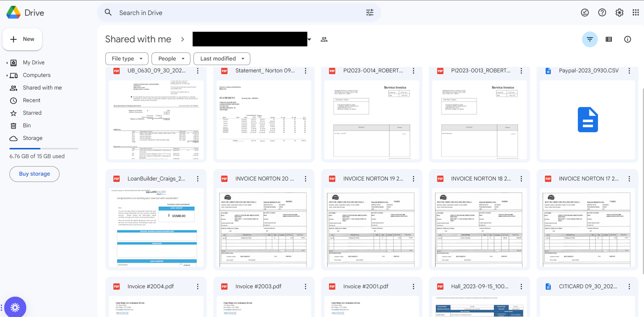Open Statement_ Norton PDF thumbnail
Viewport: 644px width, 317px height.
coord(264,120)
